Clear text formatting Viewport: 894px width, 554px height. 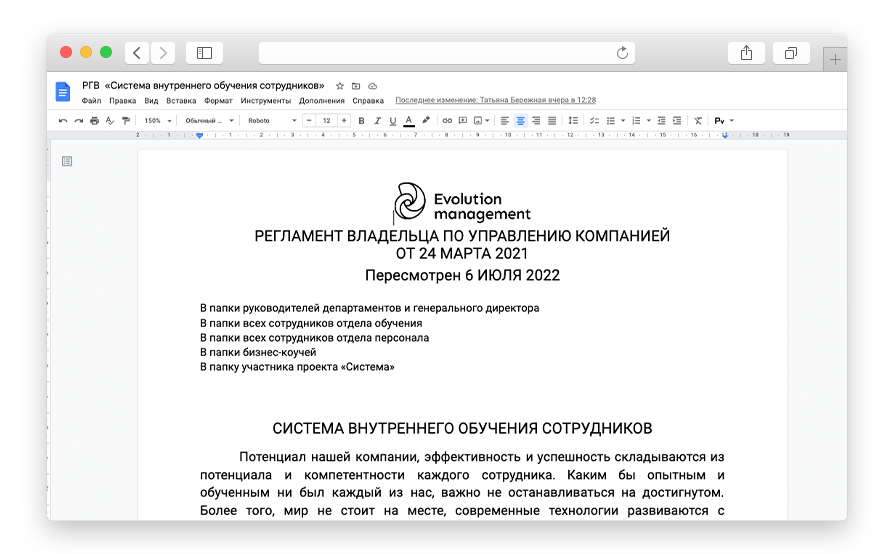click(x=698, y=121)
